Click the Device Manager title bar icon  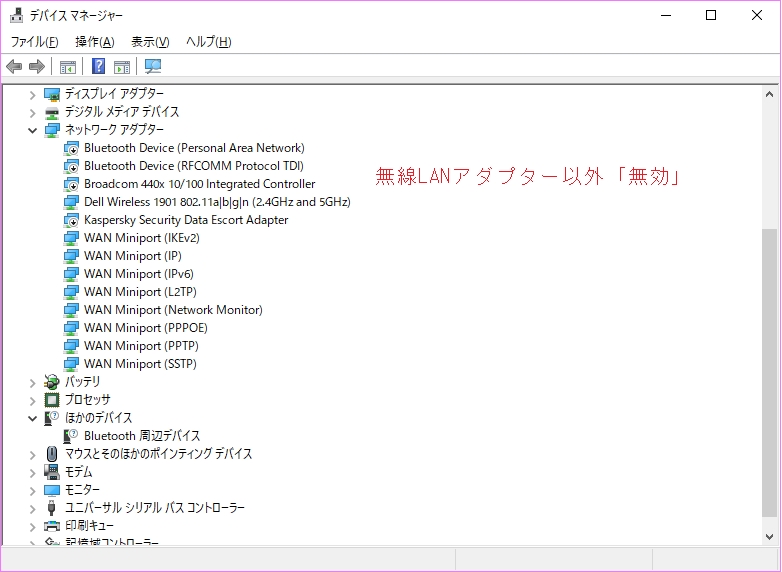tap(16, 15)
